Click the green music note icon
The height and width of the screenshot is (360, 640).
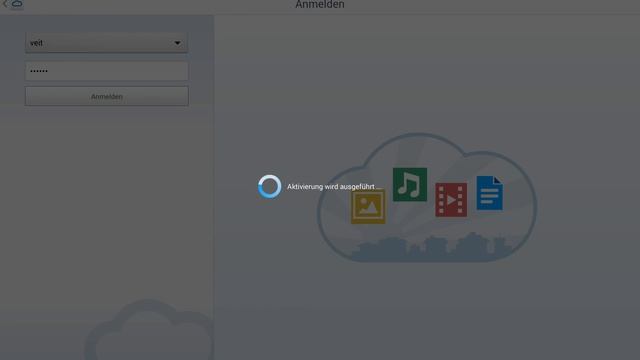410,184
